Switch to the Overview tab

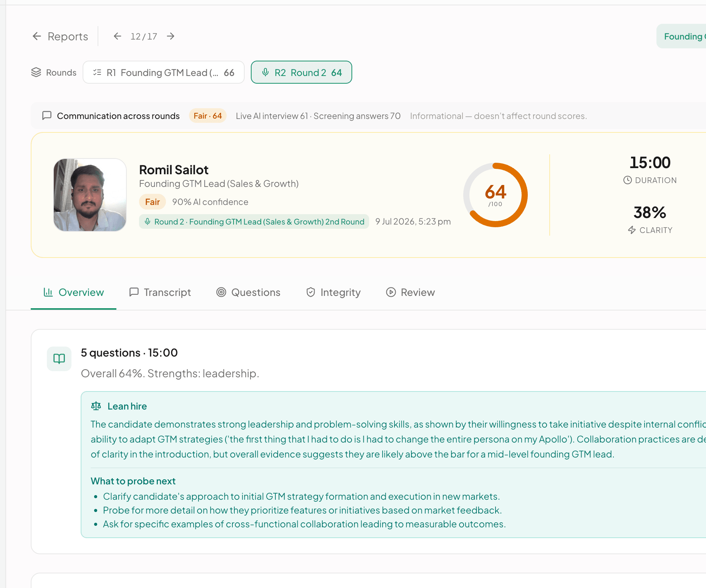(x=73, y=292)
